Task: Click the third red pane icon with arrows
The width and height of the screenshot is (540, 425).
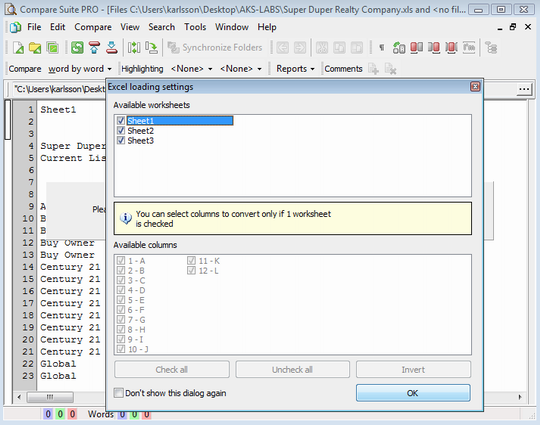Action: pyautogui.click(x=451, y=48)
